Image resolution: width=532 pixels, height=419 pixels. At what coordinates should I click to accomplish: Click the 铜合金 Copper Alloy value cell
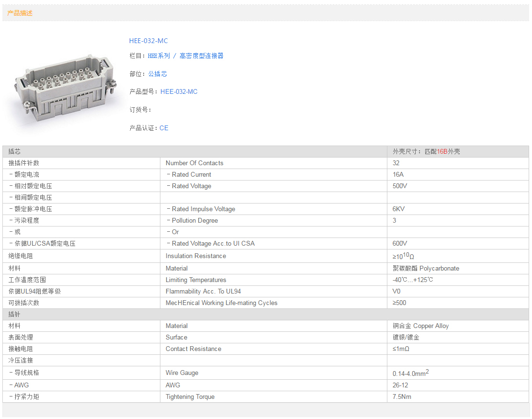tap(420, 326)
